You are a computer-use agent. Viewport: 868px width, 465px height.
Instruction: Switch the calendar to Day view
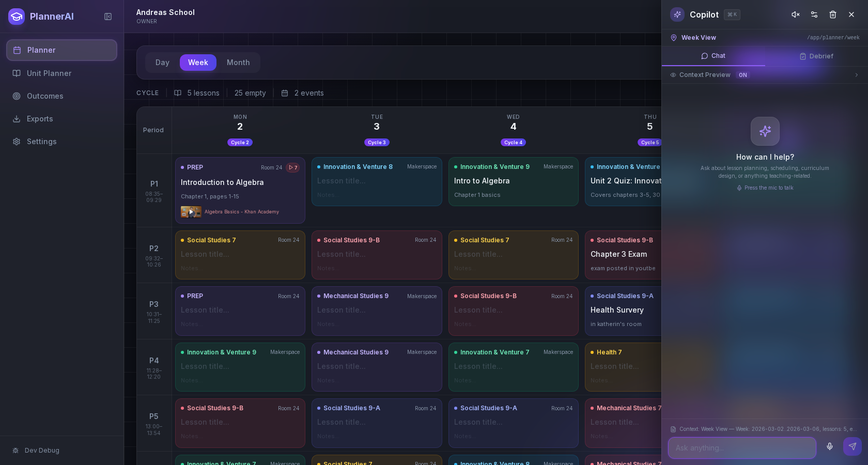pos(162,63)
